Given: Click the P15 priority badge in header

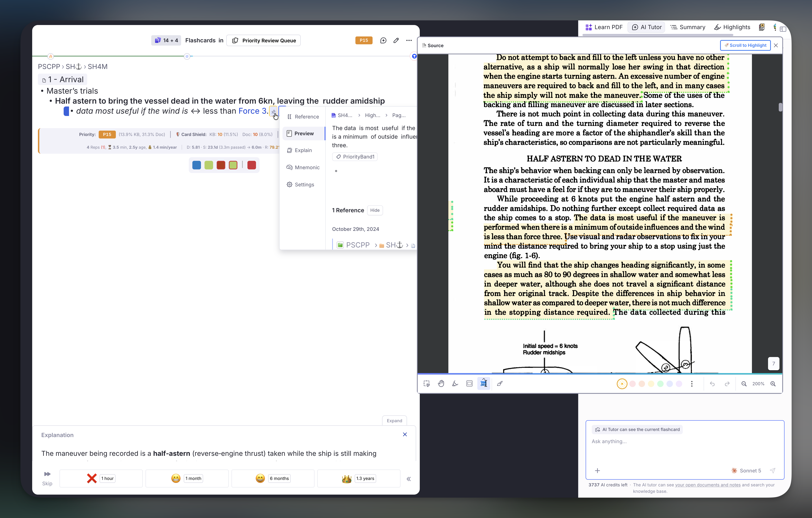Looking at the screenshot, I should click(x=363, y=40).
